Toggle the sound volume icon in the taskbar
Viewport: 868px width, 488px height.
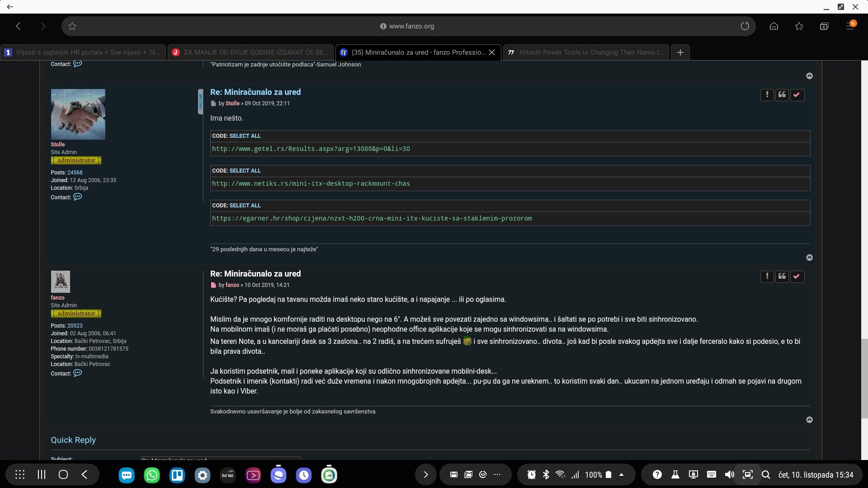(x=729, y=474)
